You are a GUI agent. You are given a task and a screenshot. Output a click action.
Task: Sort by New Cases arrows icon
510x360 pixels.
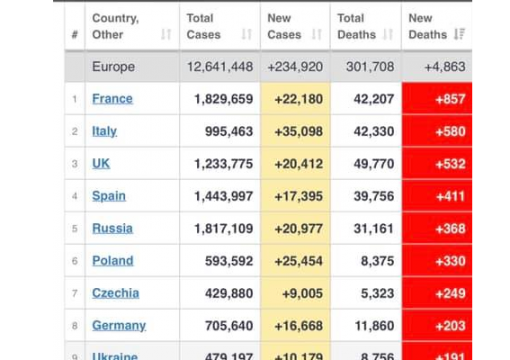tap(317, 34)
